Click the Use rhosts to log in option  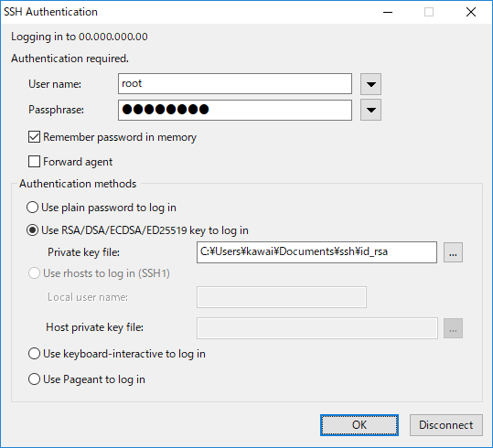click(x=99, y=273)
